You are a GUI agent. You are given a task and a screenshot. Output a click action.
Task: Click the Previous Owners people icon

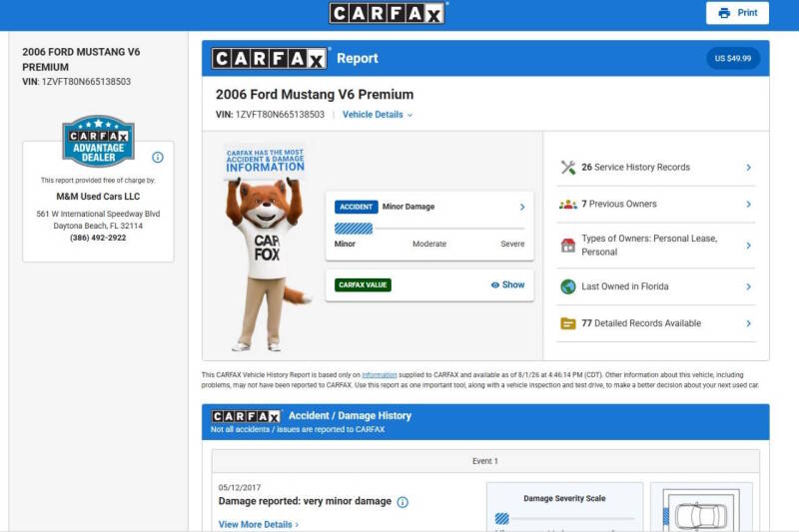568,205
